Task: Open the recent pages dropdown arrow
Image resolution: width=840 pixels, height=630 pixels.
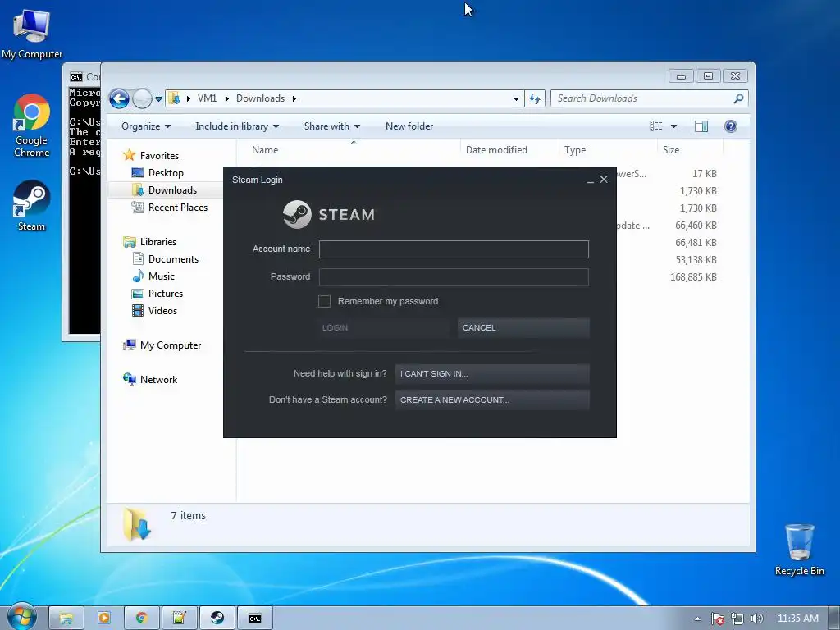Action: pos(158,99)
